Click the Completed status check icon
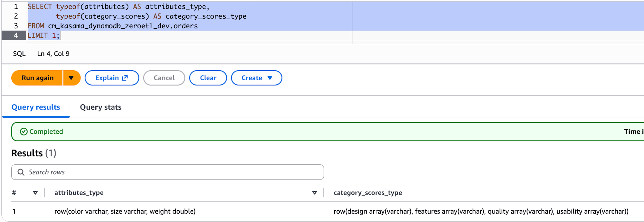 coord(24,131)
